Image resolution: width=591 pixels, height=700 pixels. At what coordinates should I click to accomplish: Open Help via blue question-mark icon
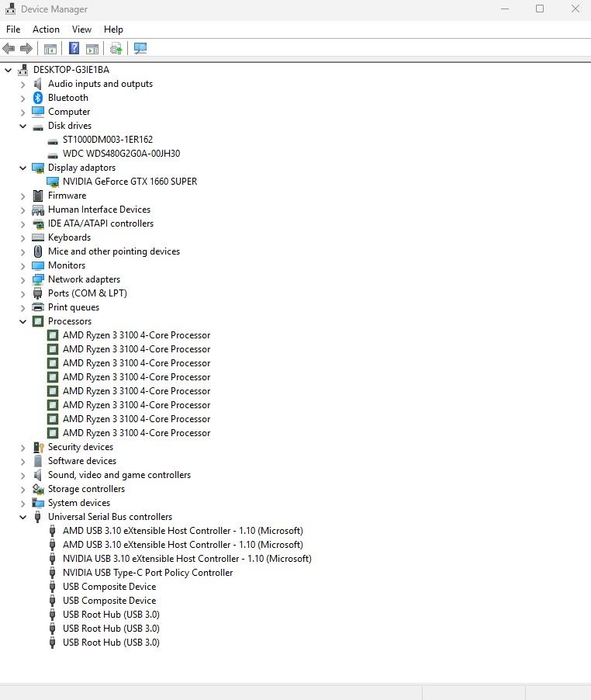tap(74, 48)
